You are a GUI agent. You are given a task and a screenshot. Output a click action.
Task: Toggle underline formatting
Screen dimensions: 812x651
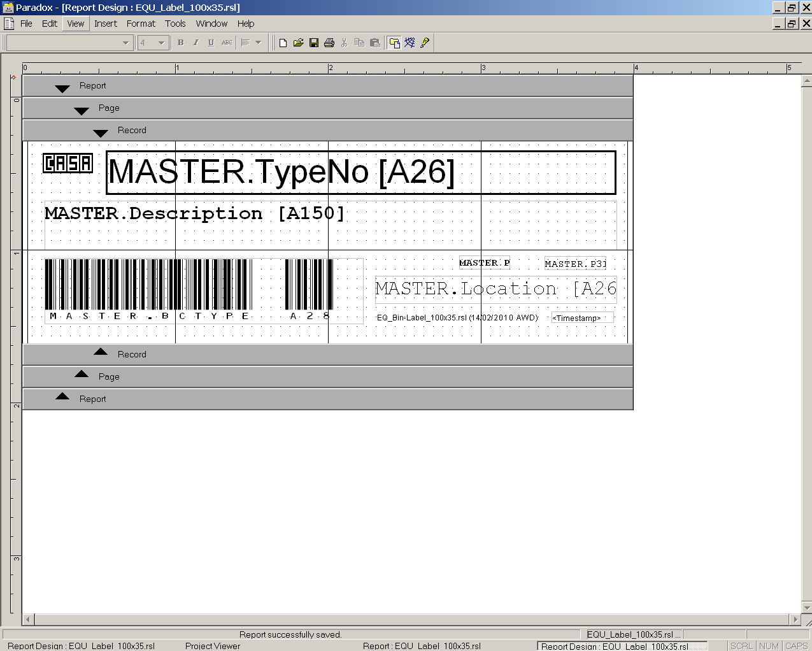click(211, 43)
